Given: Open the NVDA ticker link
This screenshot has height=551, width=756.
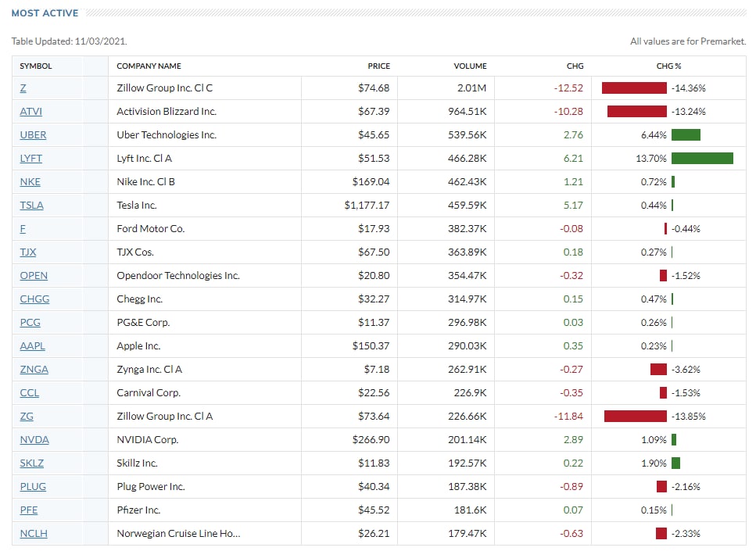Looking at the screenshot, I should click(x=34, y=440).
